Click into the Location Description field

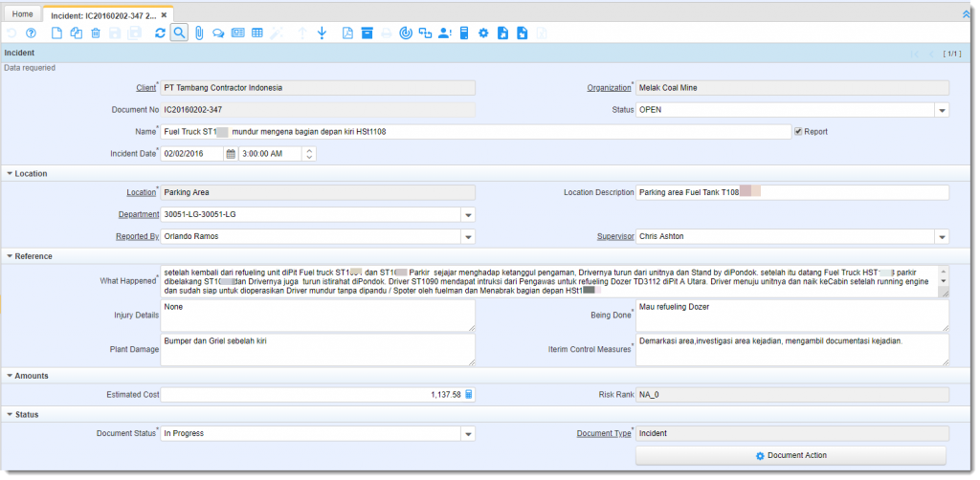[x=791, y=192]
